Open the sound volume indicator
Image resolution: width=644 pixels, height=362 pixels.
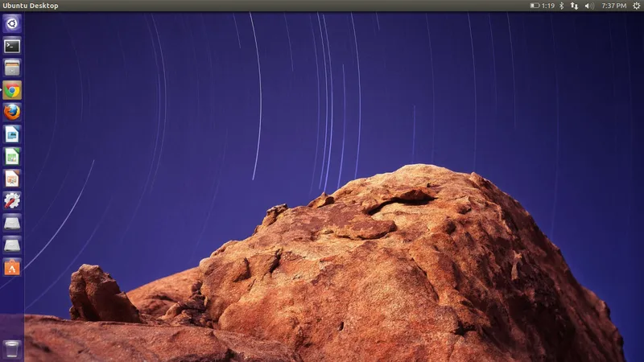[589, 6]
